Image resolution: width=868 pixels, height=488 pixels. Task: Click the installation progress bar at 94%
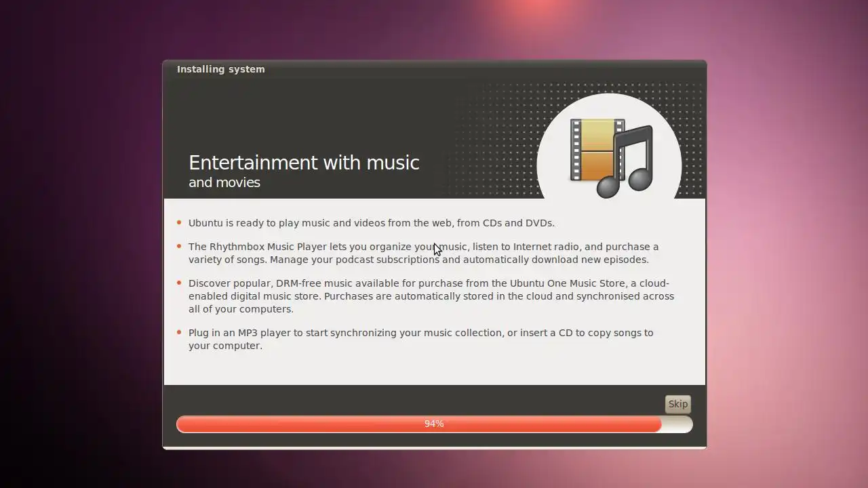tap(434, 424)
